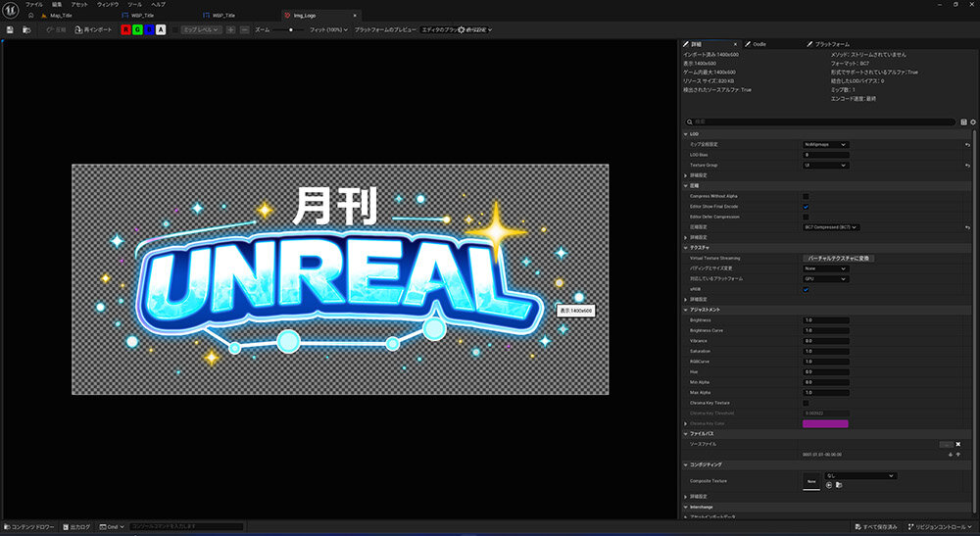Open BC7 Compressed compression settings dropdown
This screenshot has height=536, width=980.
(831, 227)
